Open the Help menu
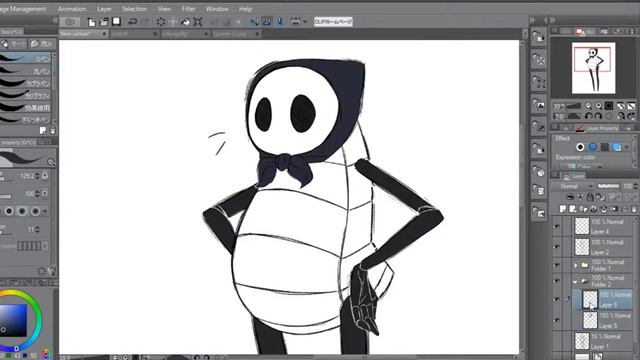640x360 pixels. [x=245, y=9]
